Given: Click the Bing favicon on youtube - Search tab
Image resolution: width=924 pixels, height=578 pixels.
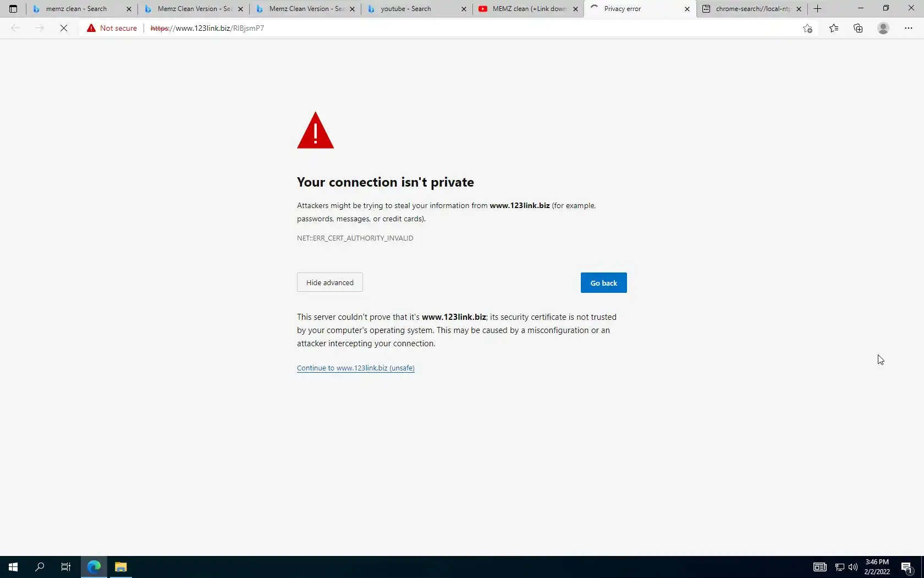Looking at the screenshot, I should (371, 9).
